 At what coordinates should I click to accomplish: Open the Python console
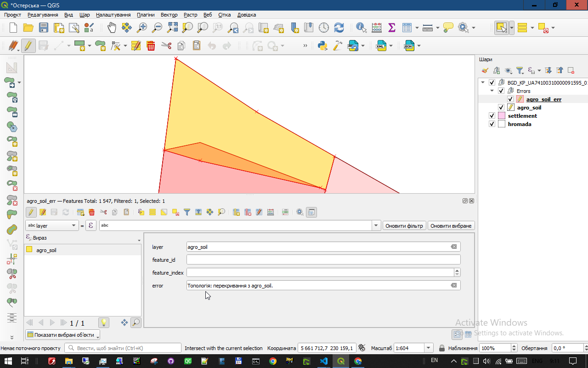point(322,46)
